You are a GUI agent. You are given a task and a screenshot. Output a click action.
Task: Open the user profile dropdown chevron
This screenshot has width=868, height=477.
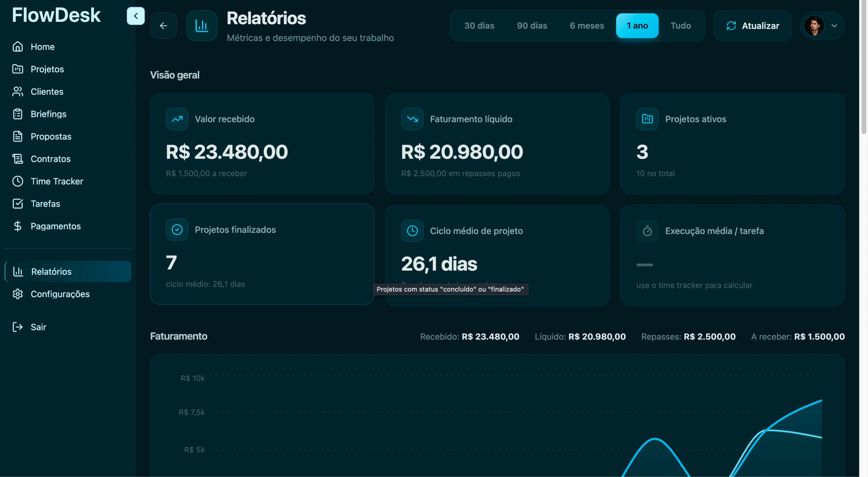[834, 26]
